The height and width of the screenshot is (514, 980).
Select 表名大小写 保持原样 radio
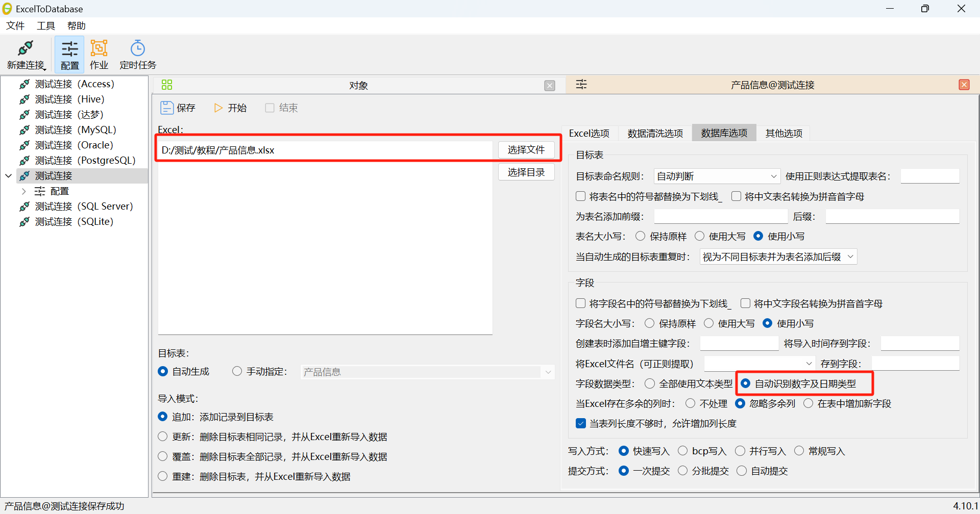click(640, 236)
